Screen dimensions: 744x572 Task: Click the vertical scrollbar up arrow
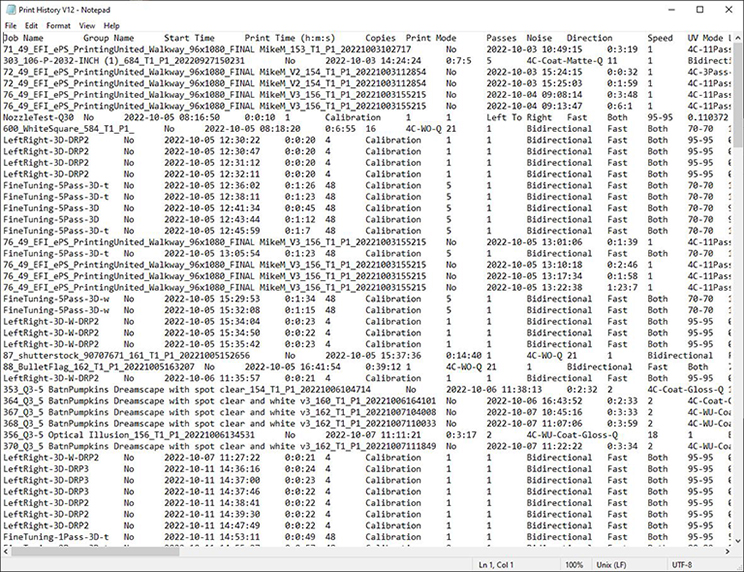(738, 37)
